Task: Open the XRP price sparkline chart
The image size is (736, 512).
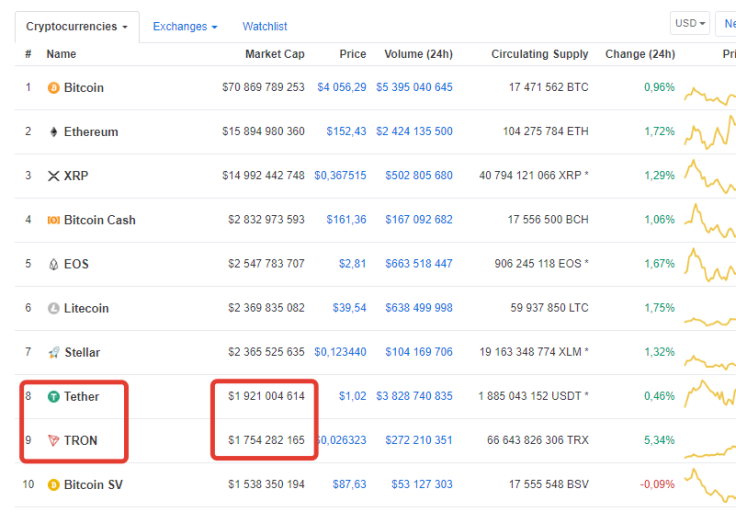Action: click(x=710, y=176)
